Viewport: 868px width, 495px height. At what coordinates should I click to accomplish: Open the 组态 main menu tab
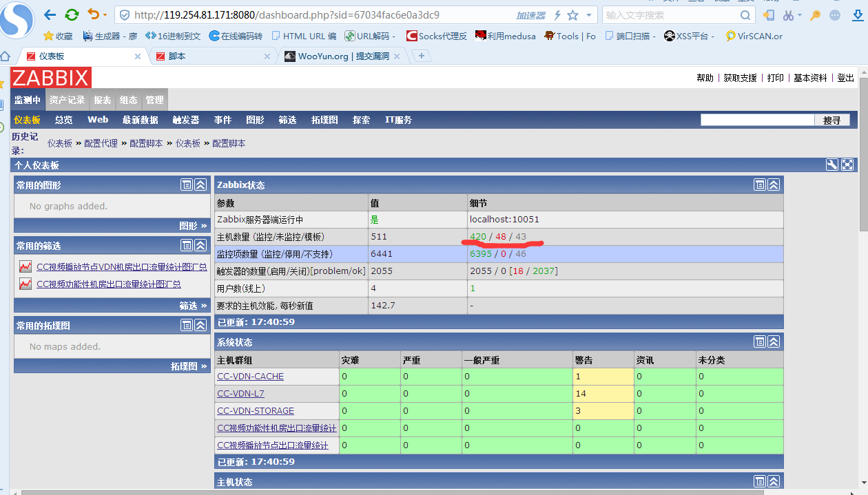(x=128, y=100)
